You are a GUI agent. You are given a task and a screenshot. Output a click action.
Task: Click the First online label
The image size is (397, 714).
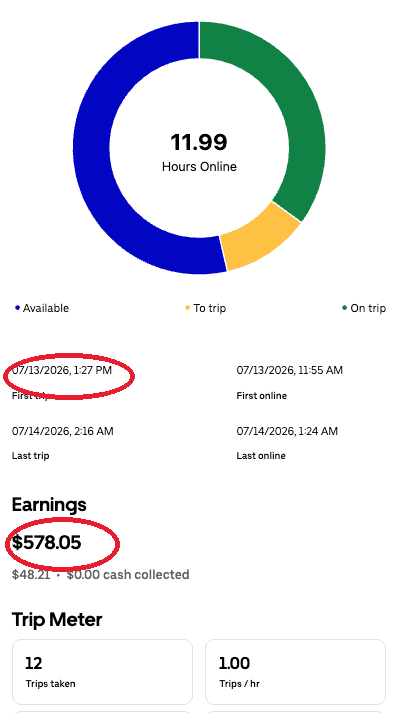click(262, 396)
